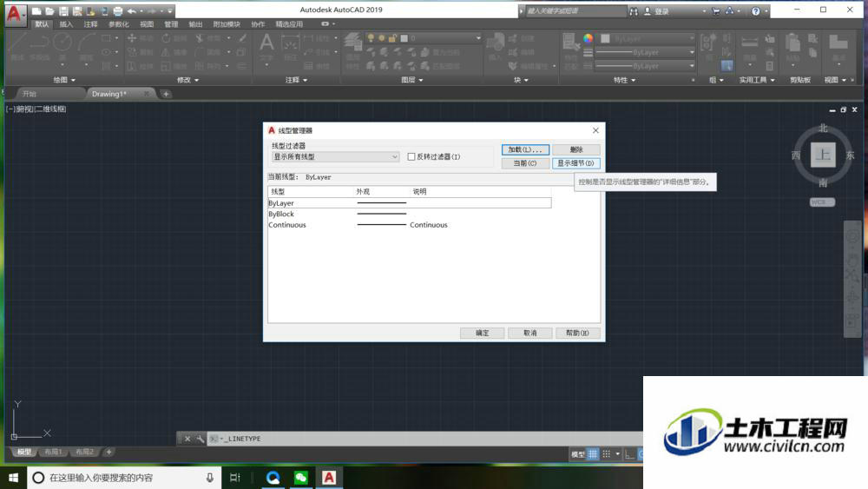Click the Help (H) button in the dialog
Viewport: 868px width, 489px height.
578,333
